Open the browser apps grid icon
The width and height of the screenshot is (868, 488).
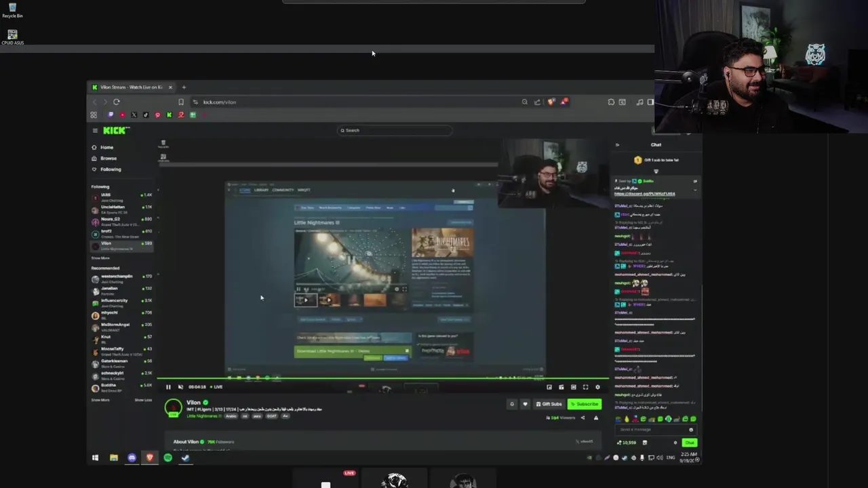pos(94,115)
